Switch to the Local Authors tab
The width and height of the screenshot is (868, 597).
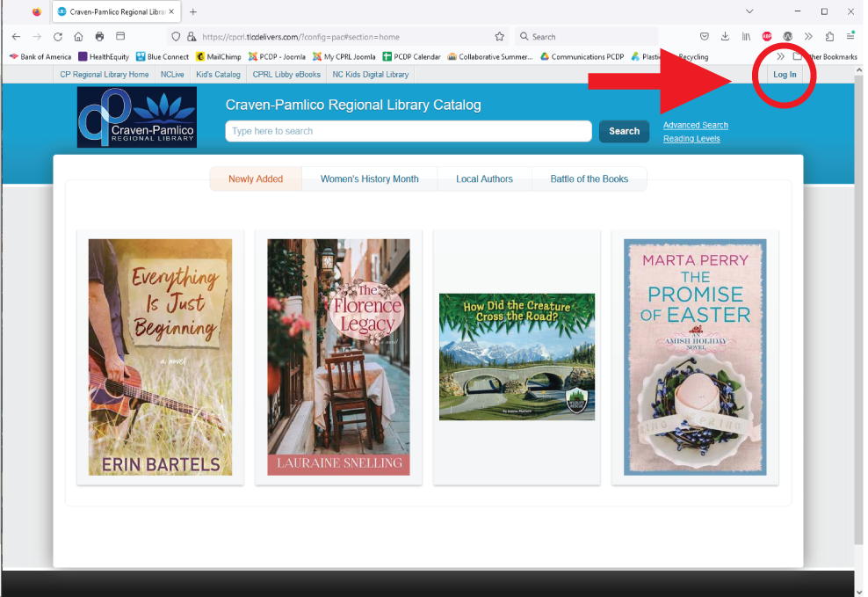(484, 178)
